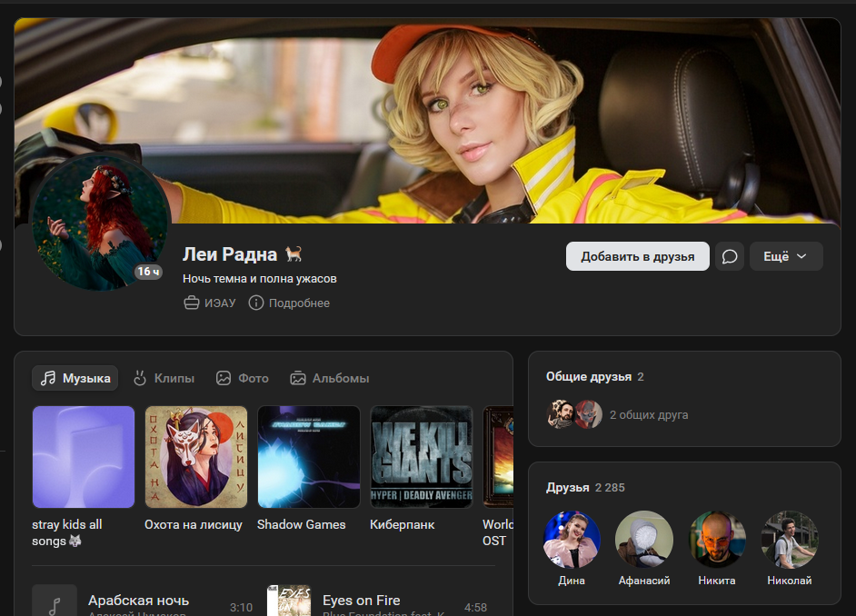
Task: Click the stray kids all songs title
Action: (67, 532)
